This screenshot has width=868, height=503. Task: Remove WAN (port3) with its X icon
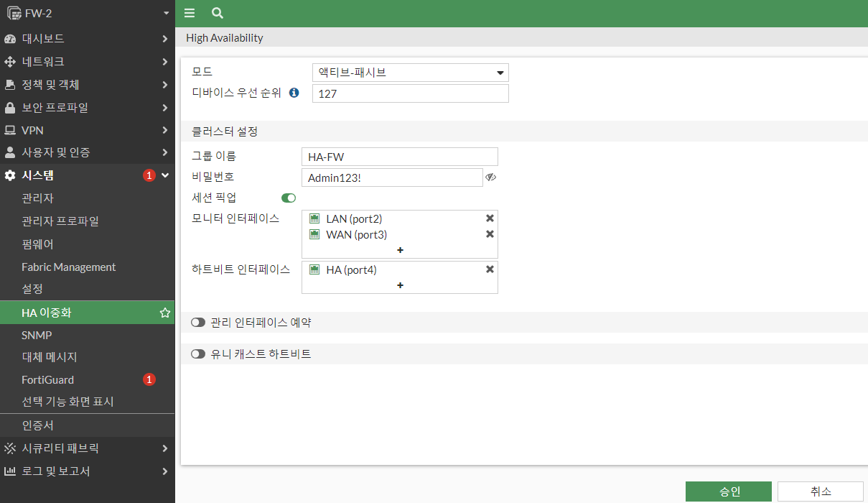tap(490, 234)
